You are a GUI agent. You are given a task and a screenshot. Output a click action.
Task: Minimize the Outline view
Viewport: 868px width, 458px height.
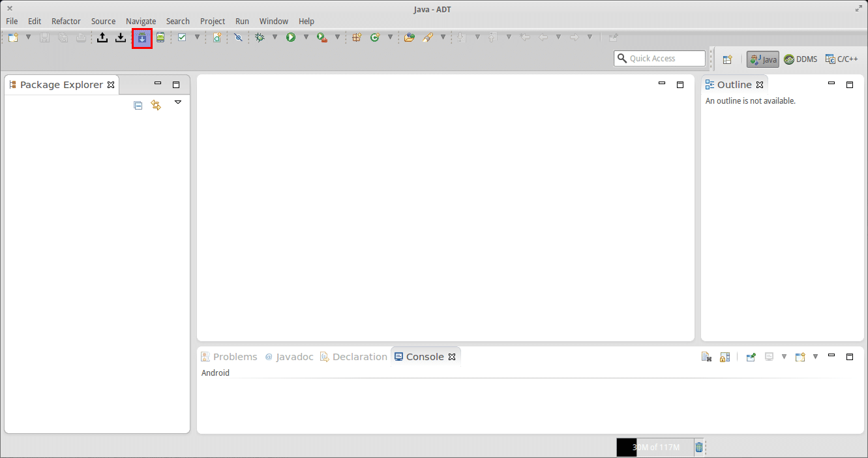point(831,83)
